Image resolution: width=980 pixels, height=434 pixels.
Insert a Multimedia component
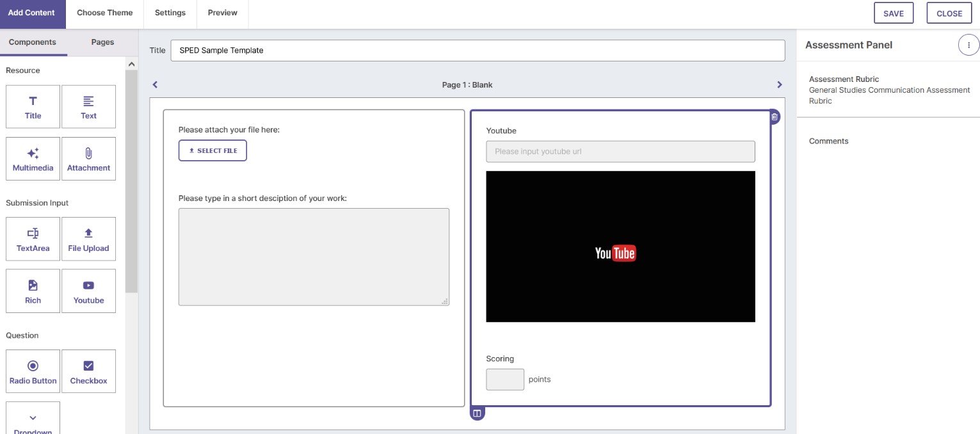(x=33, y=159)
